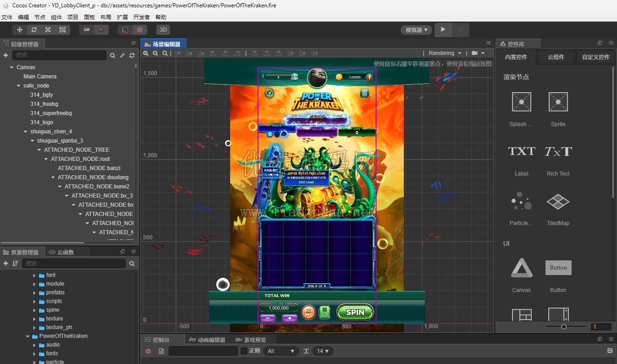
Task: Collapse the shuiguai_qiantui_3 node
Action: coord(32,141)
